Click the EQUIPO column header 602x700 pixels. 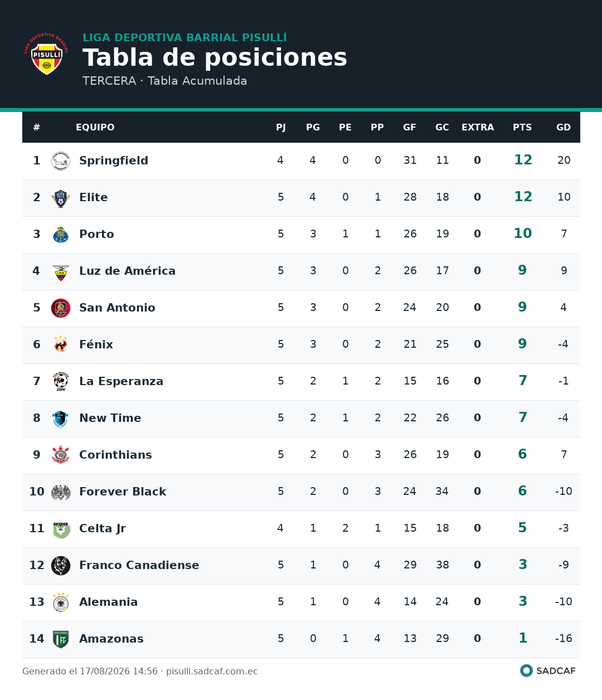click(x=95, y=128)
